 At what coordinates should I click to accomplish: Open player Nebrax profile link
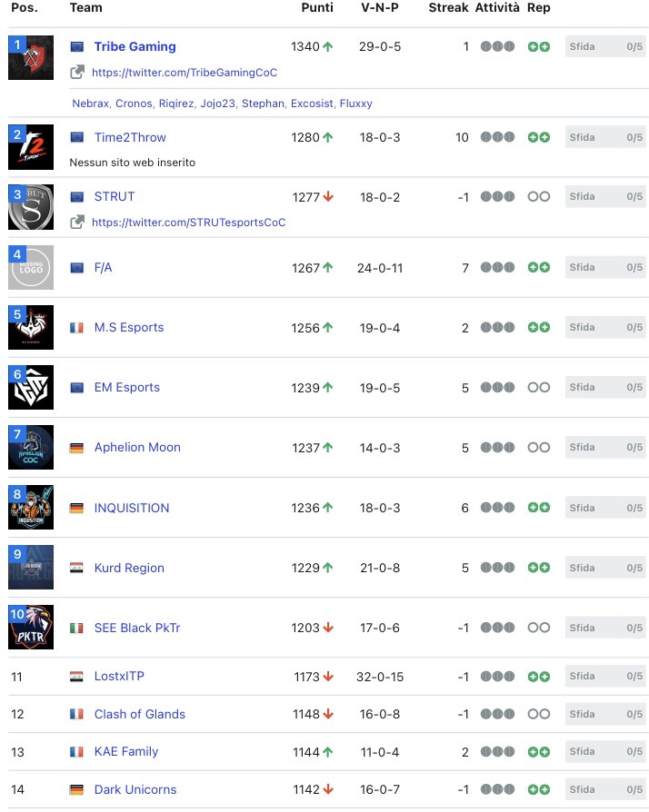coord(90,103)
